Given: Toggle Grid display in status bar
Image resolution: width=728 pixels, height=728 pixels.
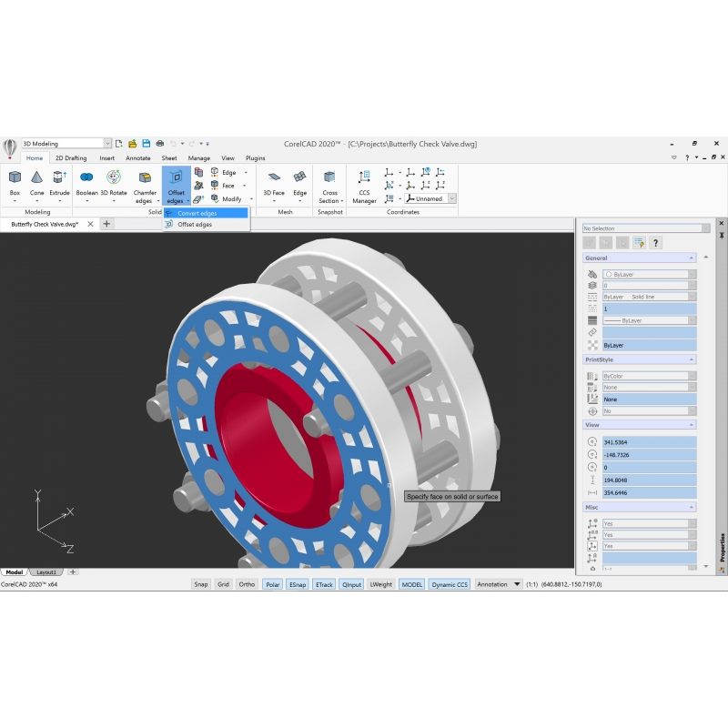Looking at the screenshot, I should point(223,584).
